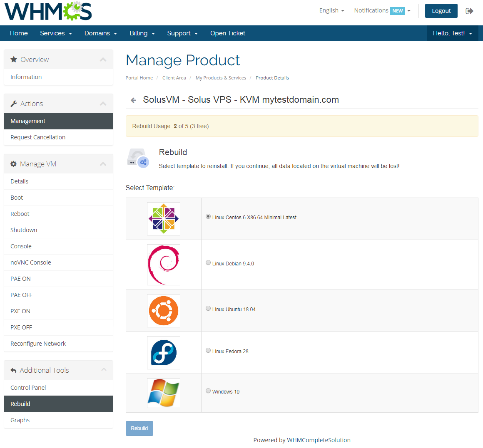Select the Linux Ubuntu 18.04 radio button
Screen dimensions: 483x448
(208, 308)
